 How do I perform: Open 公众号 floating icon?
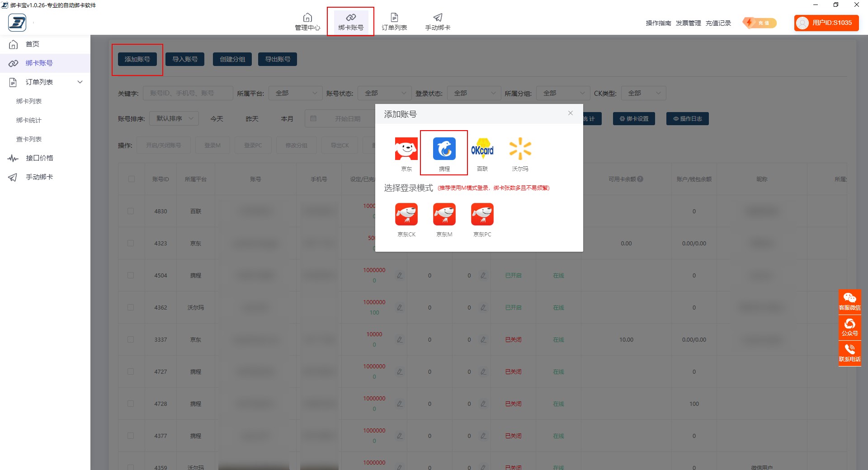click(x=850, y=327)
